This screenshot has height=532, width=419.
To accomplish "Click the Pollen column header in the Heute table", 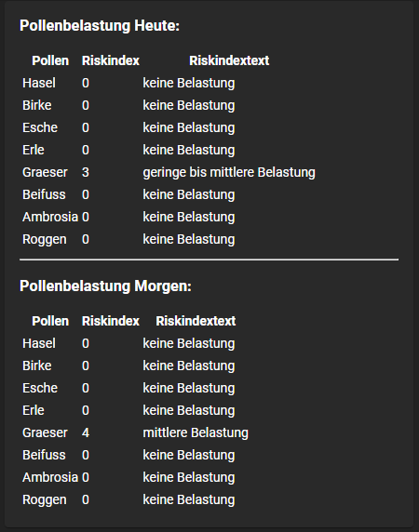I will [x=50, y=60].
